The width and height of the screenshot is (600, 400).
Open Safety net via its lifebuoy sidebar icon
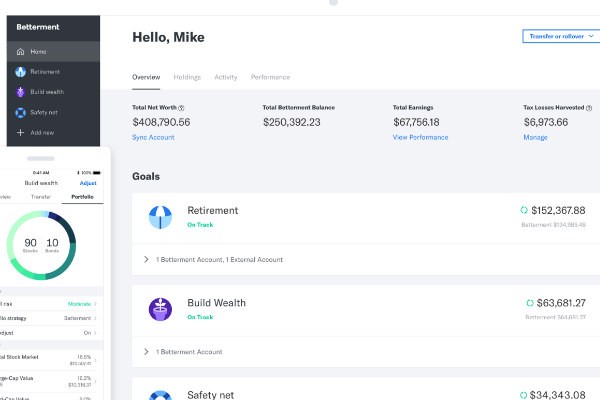21,112
